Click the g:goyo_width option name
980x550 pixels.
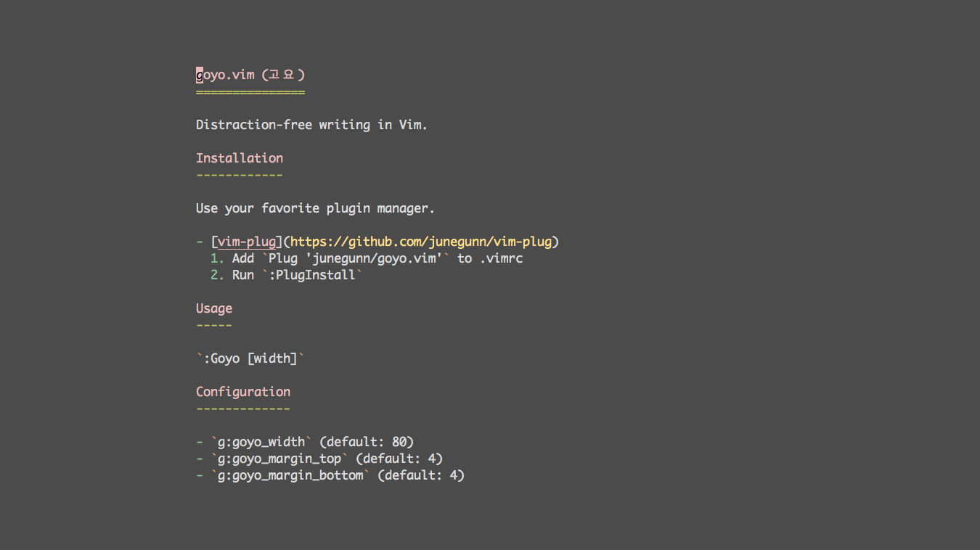[261, 442]
